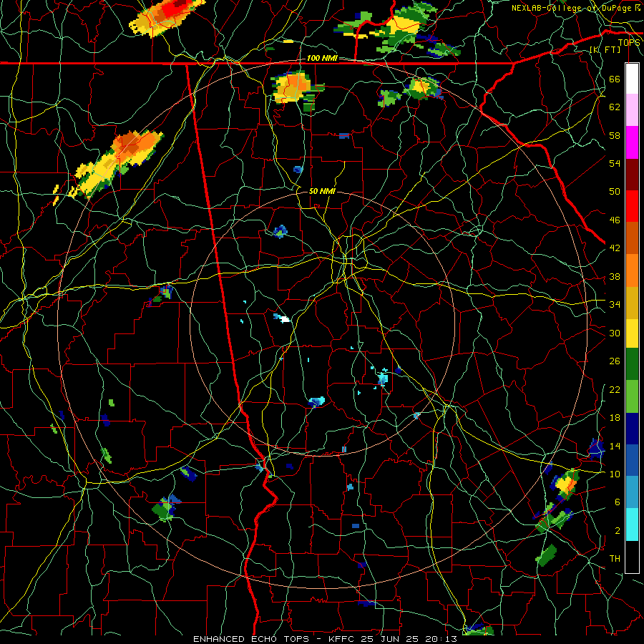
Task: Select the "10" legend value
Action: 615,474
